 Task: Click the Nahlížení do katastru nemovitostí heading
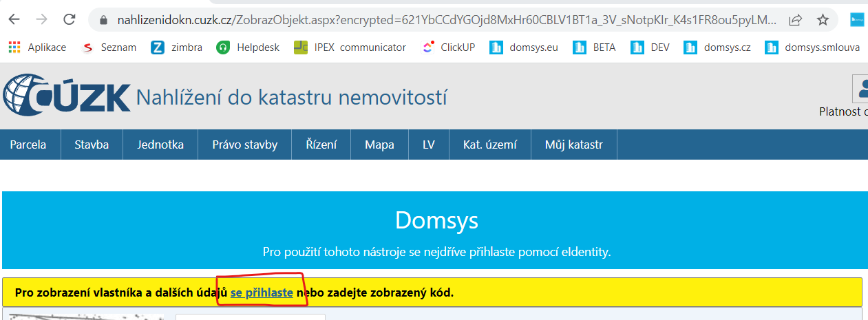click(x=292, y=98)
